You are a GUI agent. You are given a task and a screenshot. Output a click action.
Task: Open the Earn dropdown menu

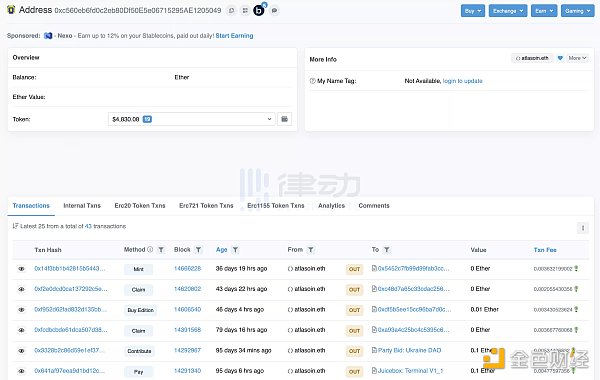544,11
